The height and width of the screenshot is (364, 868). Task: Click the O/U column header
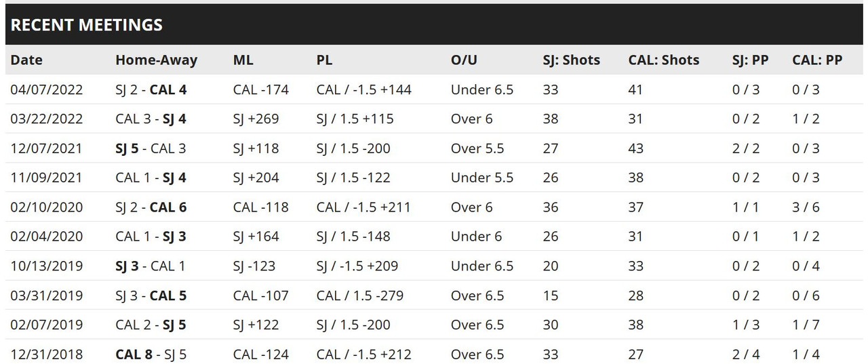[x=464, y=60]
